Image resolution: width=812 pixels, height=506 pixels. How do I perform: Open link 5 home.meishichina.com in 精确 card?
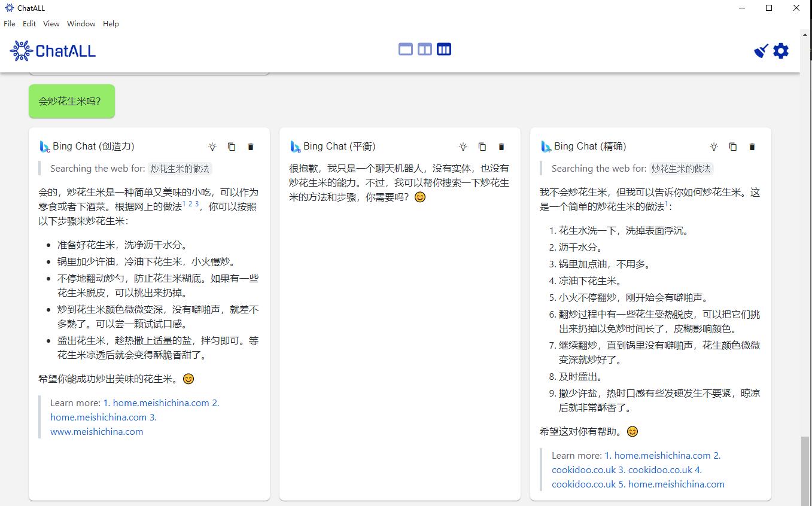(x=671, y=484)
